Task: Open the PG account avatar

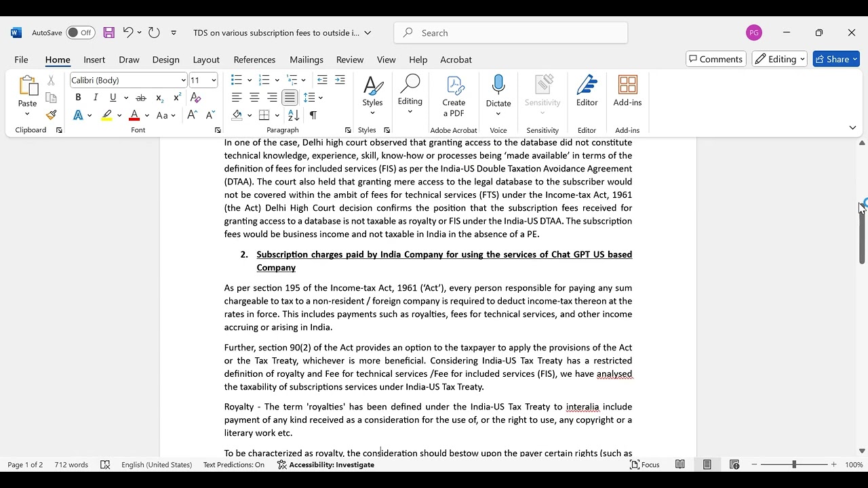Action: click(753, 33)
